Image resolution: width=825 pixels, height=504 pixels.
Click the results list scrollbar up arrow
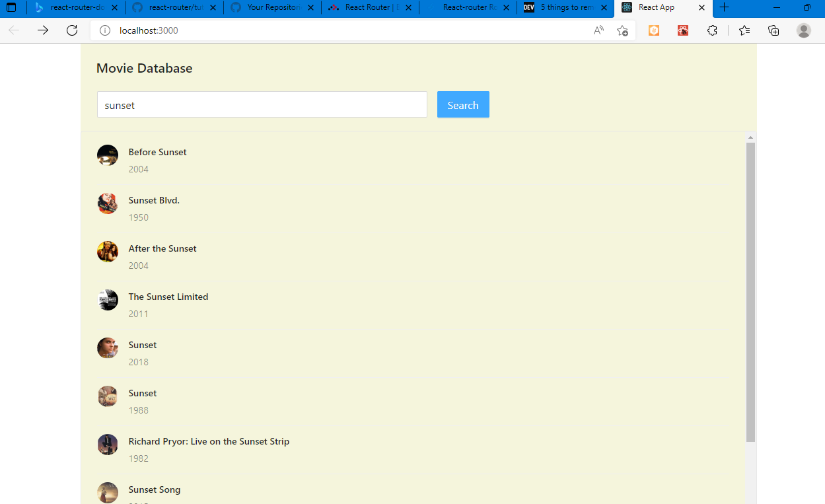[x=750, y=137]
